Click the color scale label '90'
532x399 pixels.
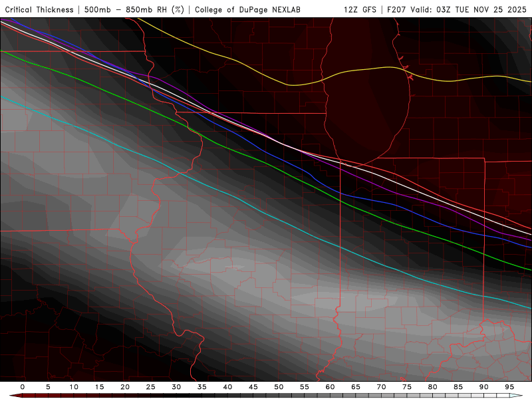[x=484, y=387]
